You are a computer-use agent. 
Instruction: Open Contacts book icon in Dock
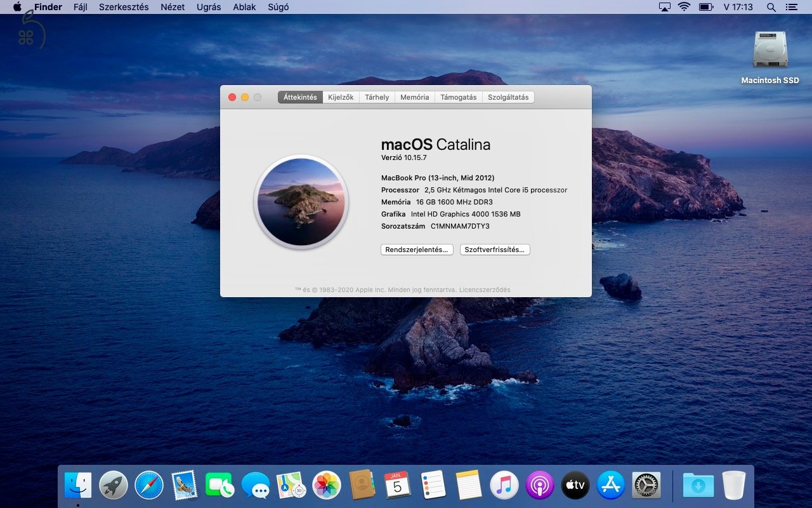362,486
